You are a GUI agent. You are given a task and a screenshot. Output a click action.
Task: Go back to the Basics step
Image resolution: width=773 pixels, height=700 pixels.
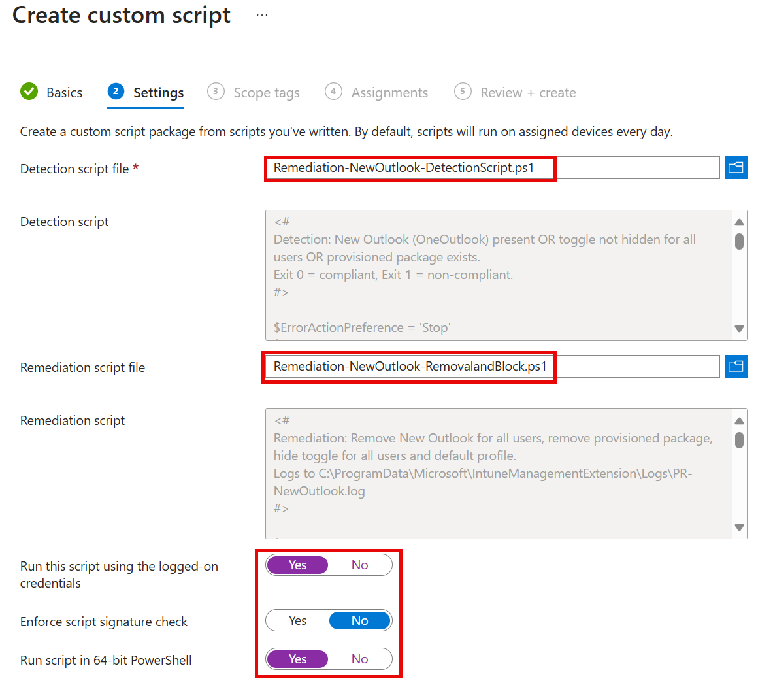64,92
